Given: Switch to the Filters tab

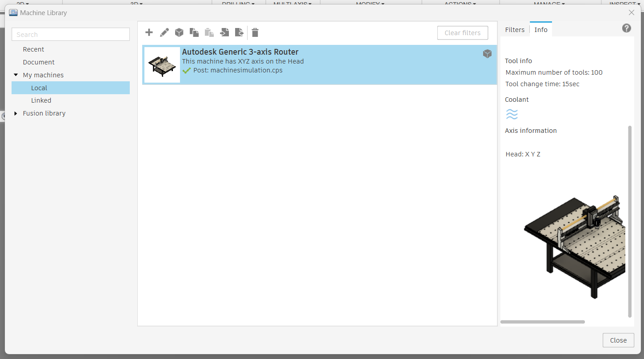Looking at the screenshot, I should click(x=515, y=30).
